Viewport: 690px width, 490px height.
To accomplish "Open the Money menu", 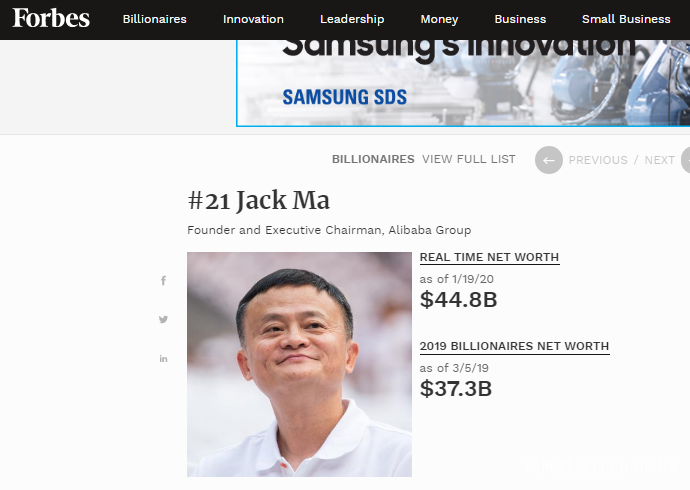I will (x=439, y=19).
